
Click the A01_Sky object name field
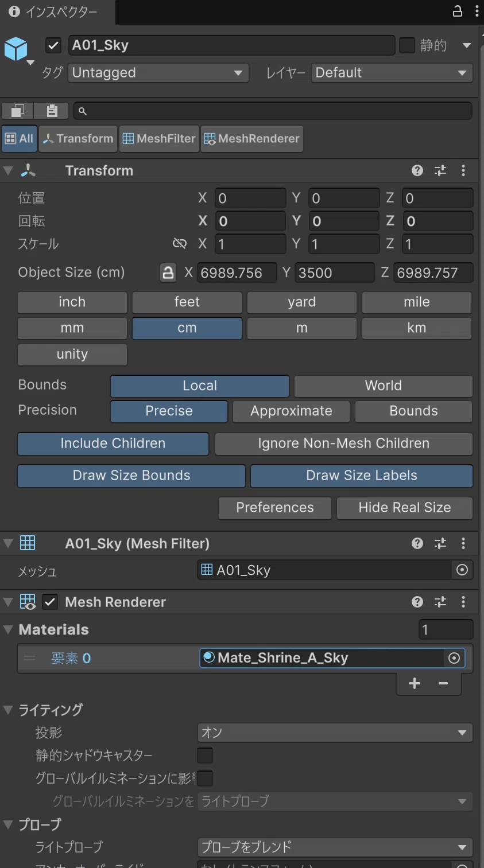click(x=231, y=45)
